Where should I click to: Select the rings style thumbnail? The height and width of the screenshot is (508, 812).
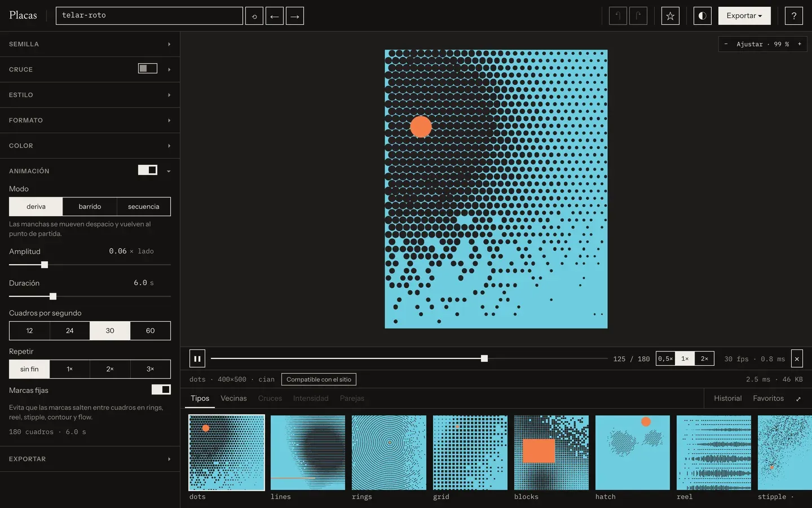point(389,453)
